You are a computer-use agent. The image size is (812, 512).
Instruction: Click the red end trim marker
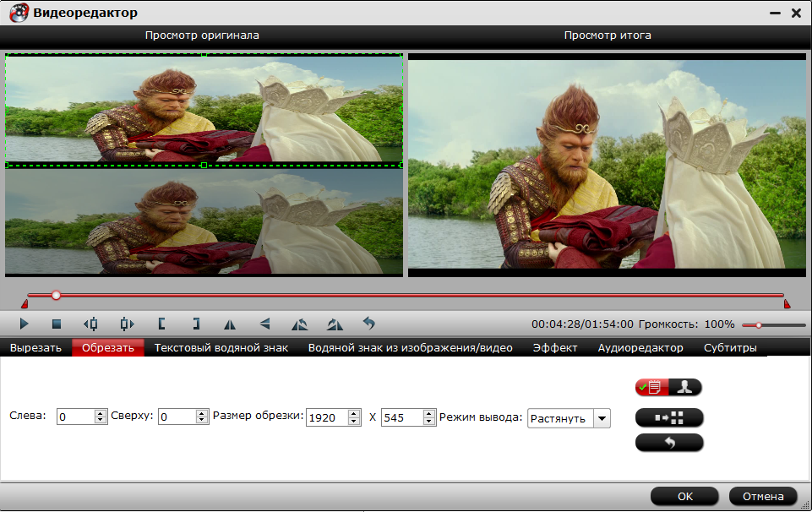787,303
